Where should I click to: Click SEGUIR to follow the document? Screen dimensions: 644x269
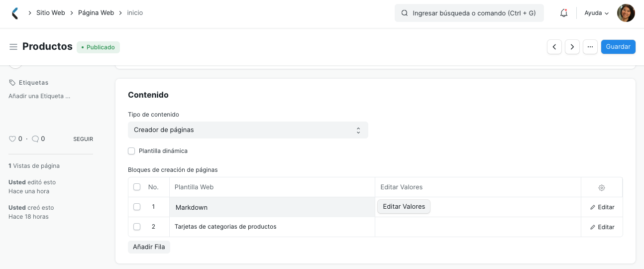tap(83, 139)
